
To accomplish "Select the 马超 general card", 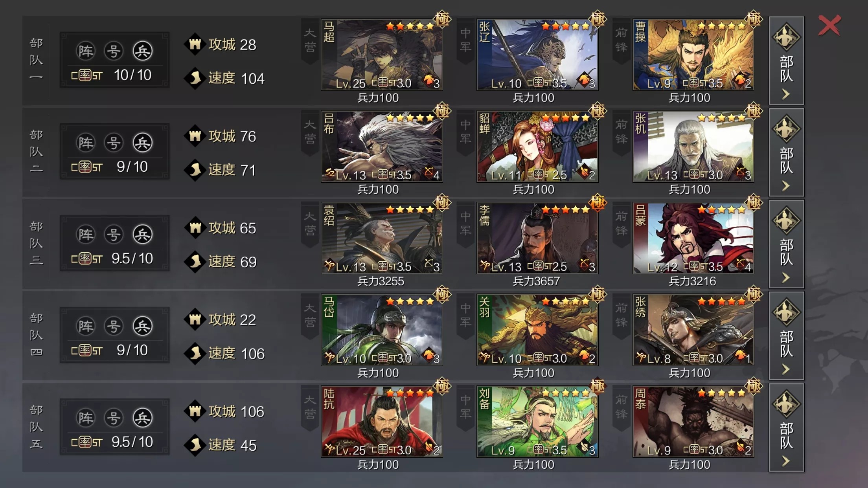I will [x=382, y=55].
